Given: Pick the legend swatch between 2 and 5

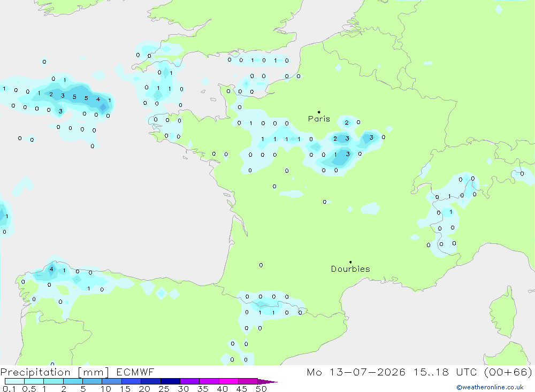Looking at the screenshot, I should [x=73, y=381].
